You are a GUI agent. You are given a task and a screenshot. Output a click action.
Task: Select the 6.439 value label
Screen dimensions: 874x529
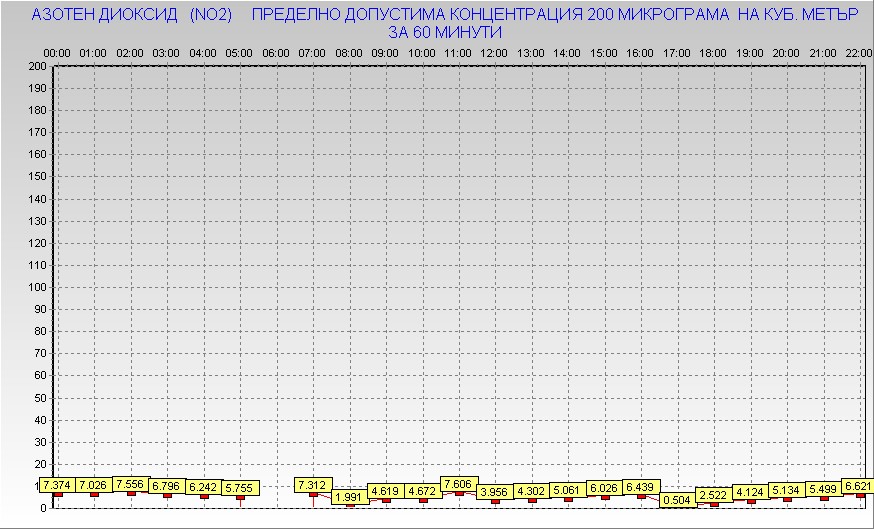(642, 487)
